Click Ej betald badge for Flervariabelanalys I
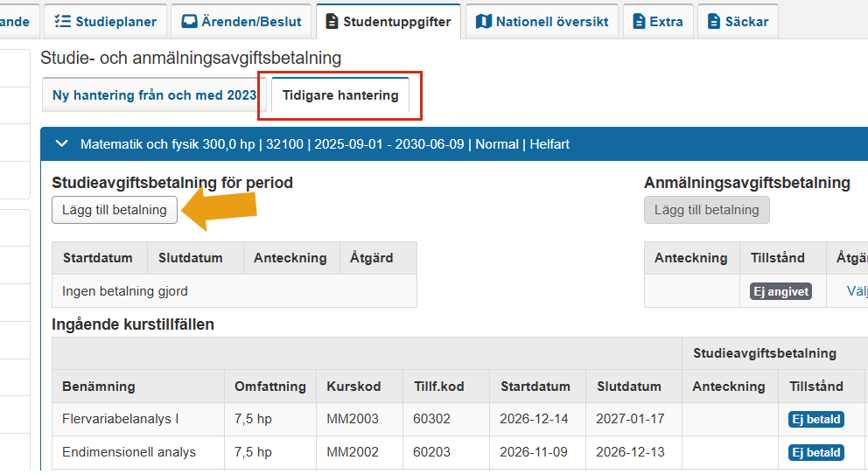868x474 pixels. 816,419
